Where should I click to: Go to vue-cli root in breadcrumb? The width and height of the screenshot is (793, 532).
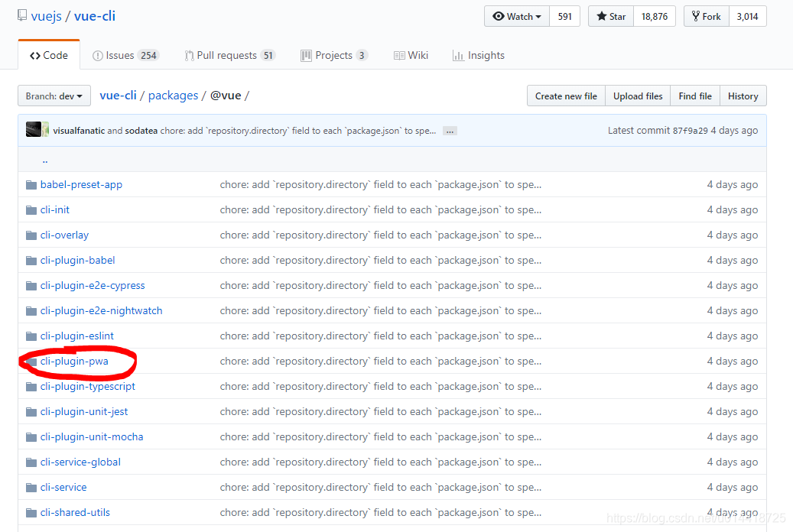[118, 95]
